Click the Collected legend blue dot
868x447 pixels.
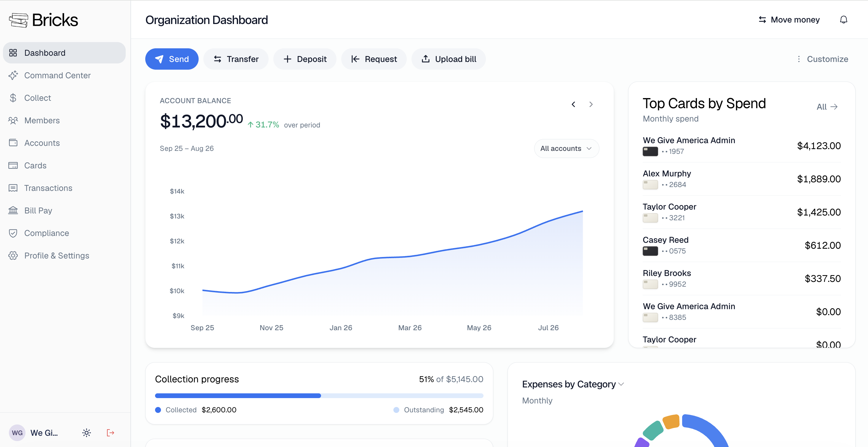158,410
